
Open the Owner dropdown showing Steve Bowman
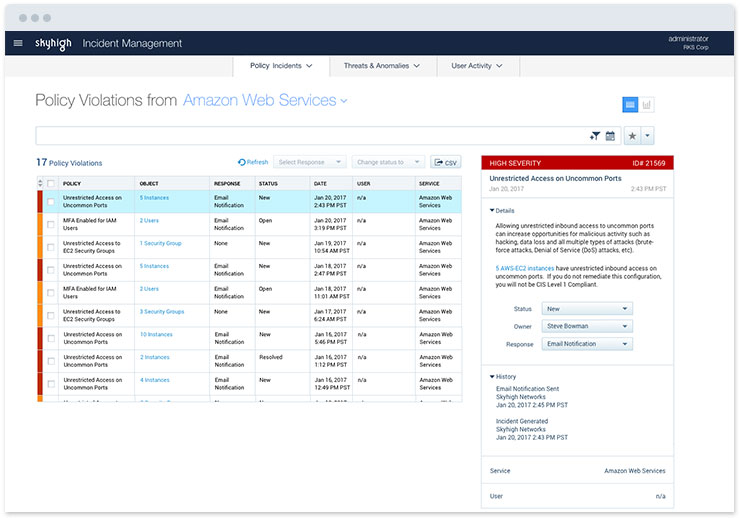click(587, 326)
